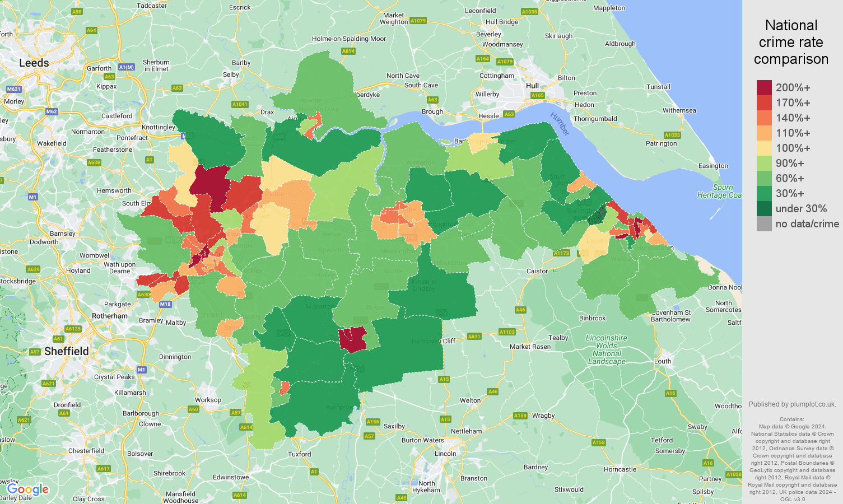Click the Pontefract town label

pos(132,138)
